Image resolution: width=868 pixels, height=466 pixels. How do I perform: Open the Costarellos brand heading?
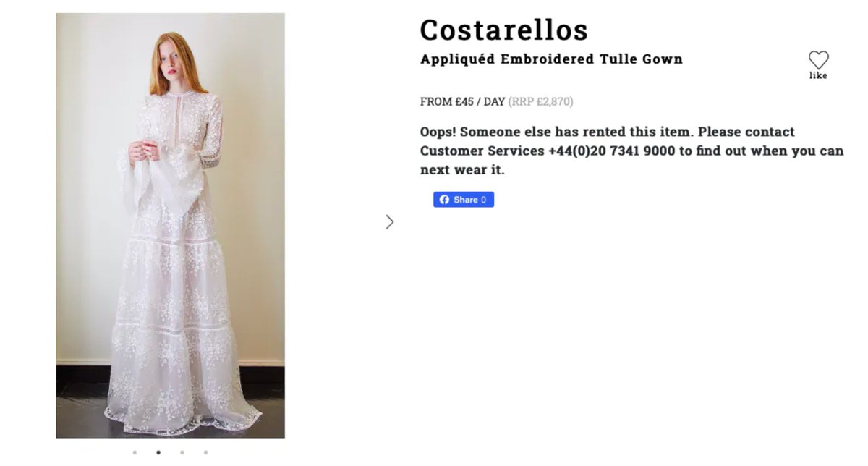pyautogui.click(x=504, y=30)
